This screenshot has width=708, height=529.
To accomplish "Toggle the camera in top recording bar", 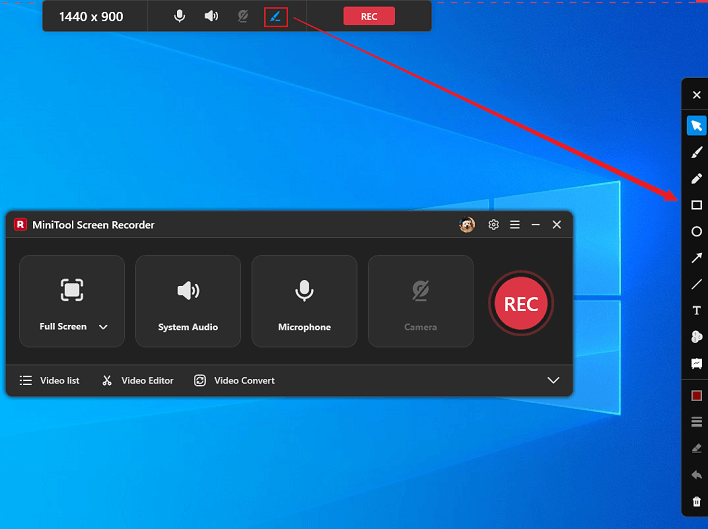I will pos(243,16).
